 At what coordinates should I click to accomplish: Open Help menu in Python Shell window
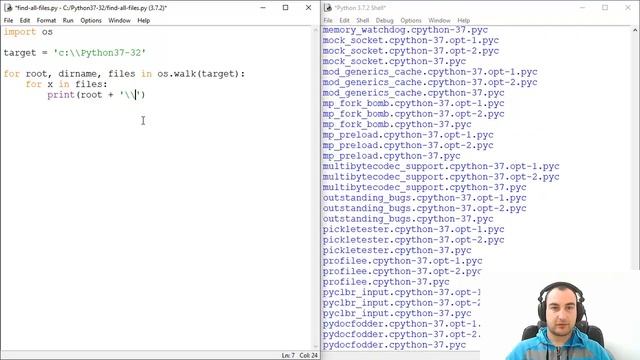click(463, 20)
